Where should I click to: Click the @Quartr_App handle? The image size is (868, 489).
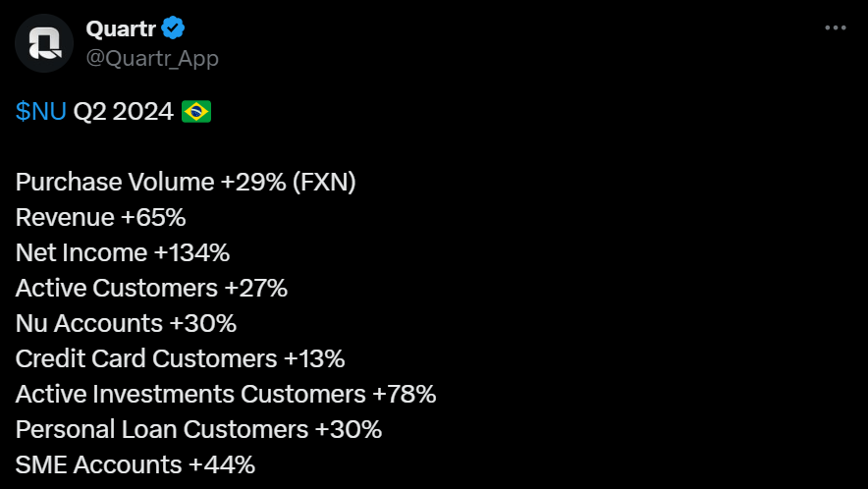152,58
